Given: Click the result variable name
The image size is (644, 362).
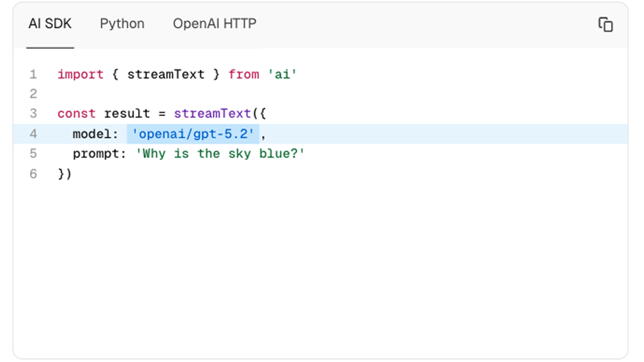Looking at the screenshot, I should point(127,114).
